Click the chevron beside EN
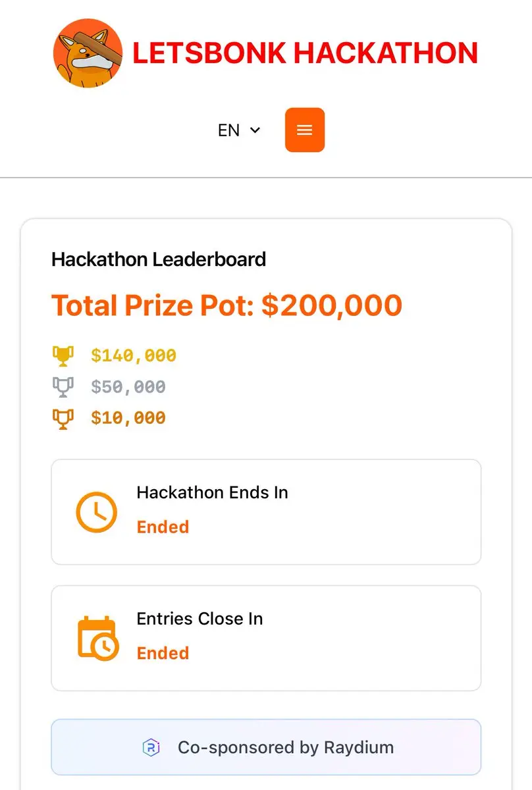The height and width of the screenshot is (790, 532). pyautogui.click(x=255, y=130)
